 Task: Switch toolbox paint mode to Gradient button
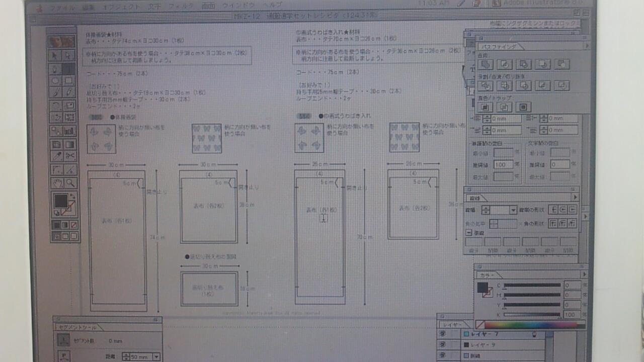(65, 225)
